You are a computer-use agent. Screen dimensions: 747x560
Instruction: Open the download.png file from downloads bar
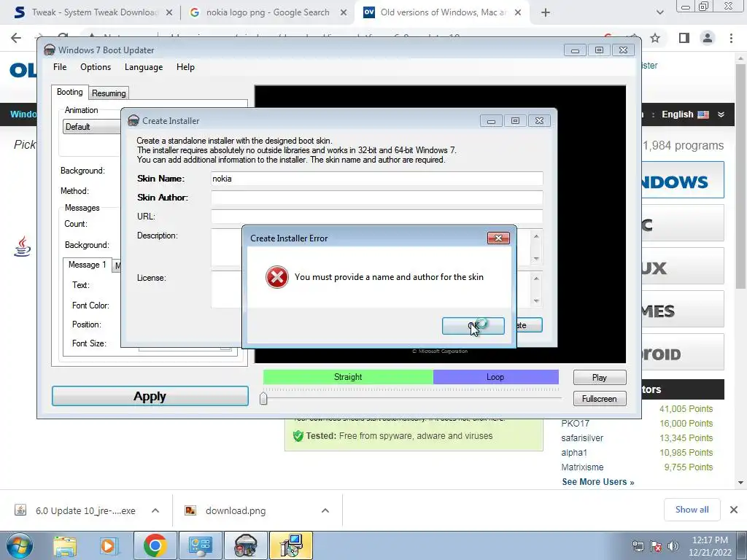click(x=236, y=510)
